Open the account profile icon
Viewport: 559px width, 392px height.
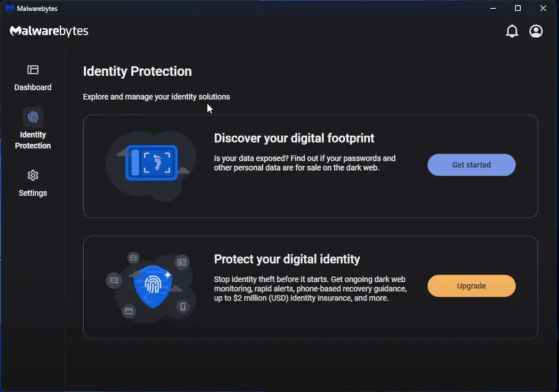coord(536,31)
